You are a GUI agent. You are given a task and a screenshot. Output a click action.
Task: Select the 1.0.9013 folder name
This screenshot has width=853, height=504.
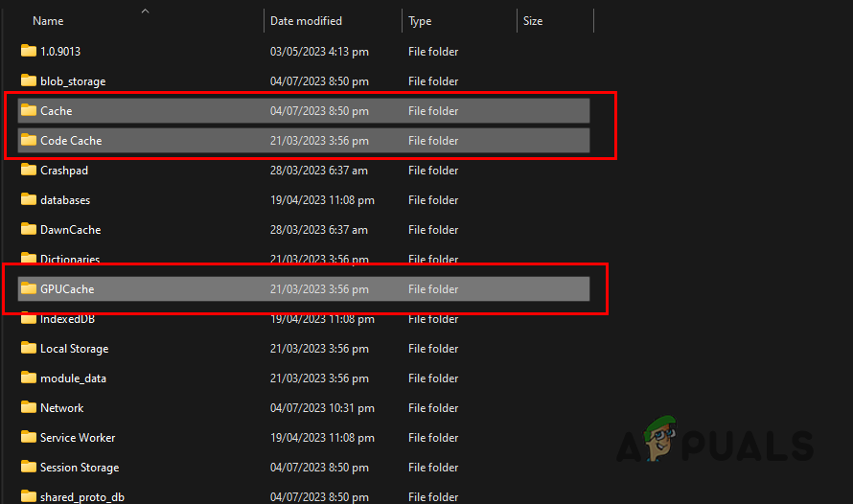(x=60, y=51)
